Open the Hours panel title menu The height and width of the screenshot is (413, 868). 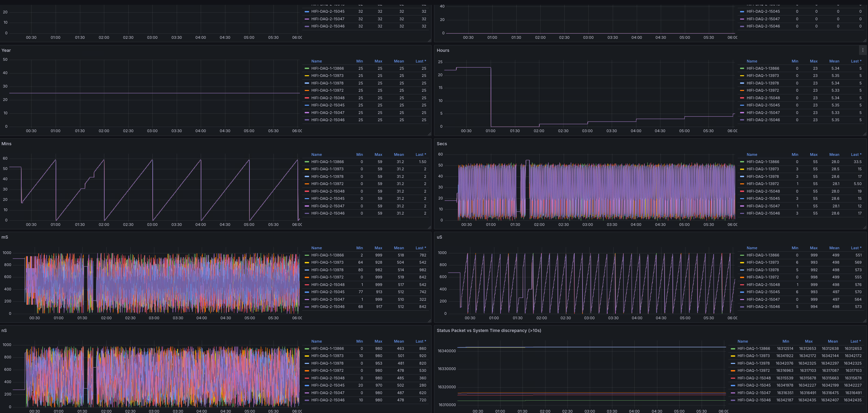tap(443, 50)
